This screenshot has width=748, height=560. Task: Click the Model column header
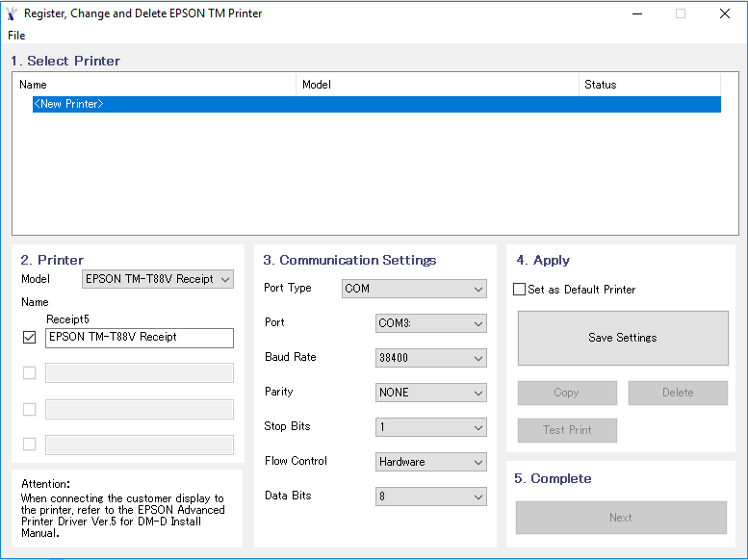pyautogui.click(x=437, y=85)
